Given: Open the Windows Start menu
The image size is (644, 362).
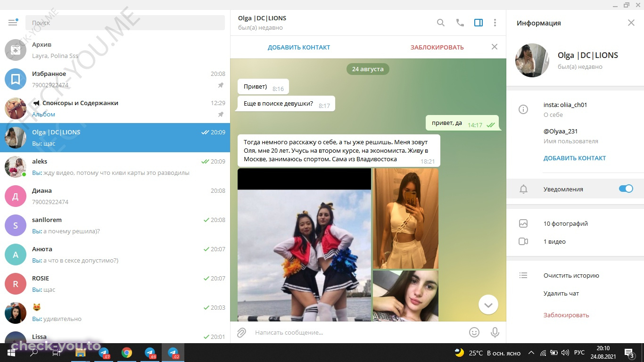Looking at the screenshot, I should point(11,353).
